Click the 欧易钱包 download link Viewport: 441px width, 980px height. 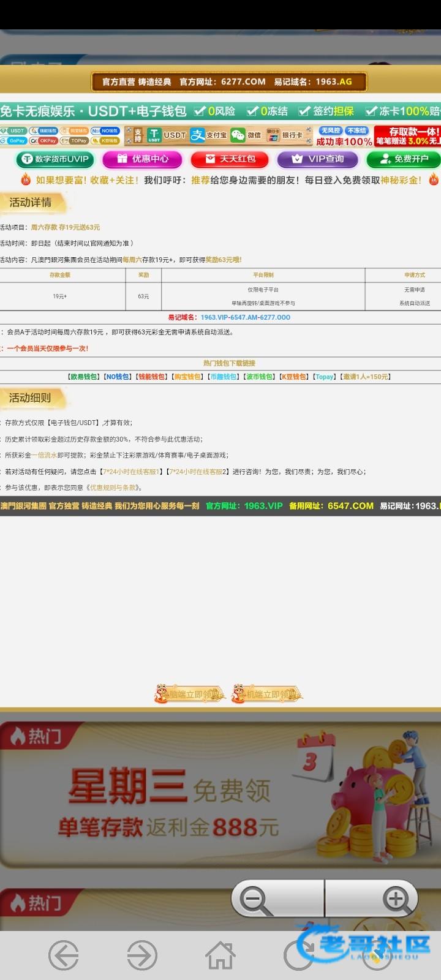(x=84, y=377)
